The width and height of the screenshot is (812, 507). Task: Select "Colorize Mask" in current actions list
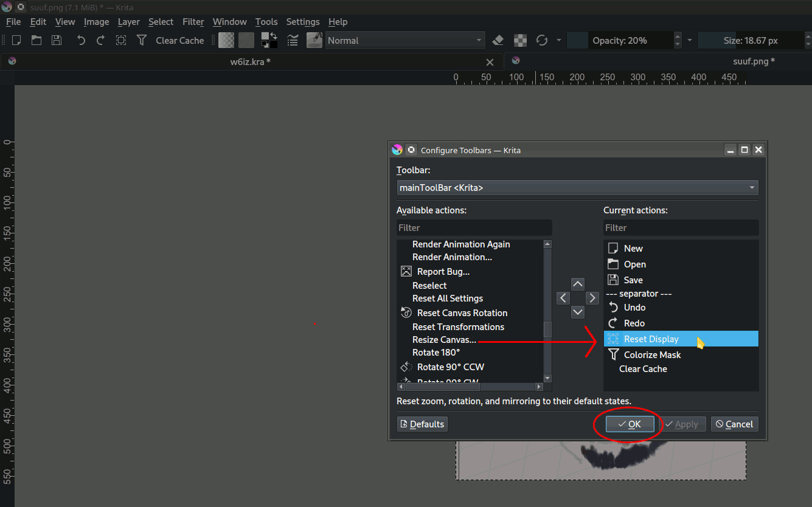(681, 355)
